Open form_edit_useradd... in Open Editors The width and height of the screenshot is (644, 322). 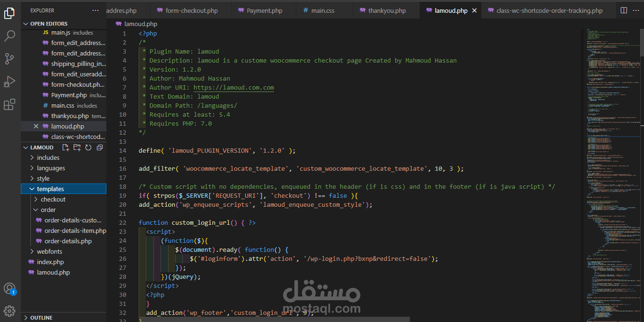pyautogui.click(x=64, y=74)
